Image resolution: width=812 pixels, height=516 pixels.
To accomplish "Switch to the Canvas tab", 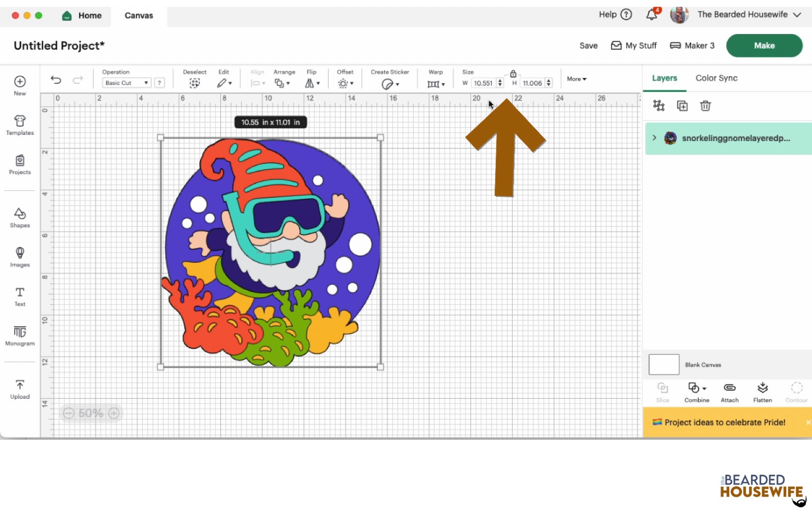I will pyautogui.click(x=139, y=16).
